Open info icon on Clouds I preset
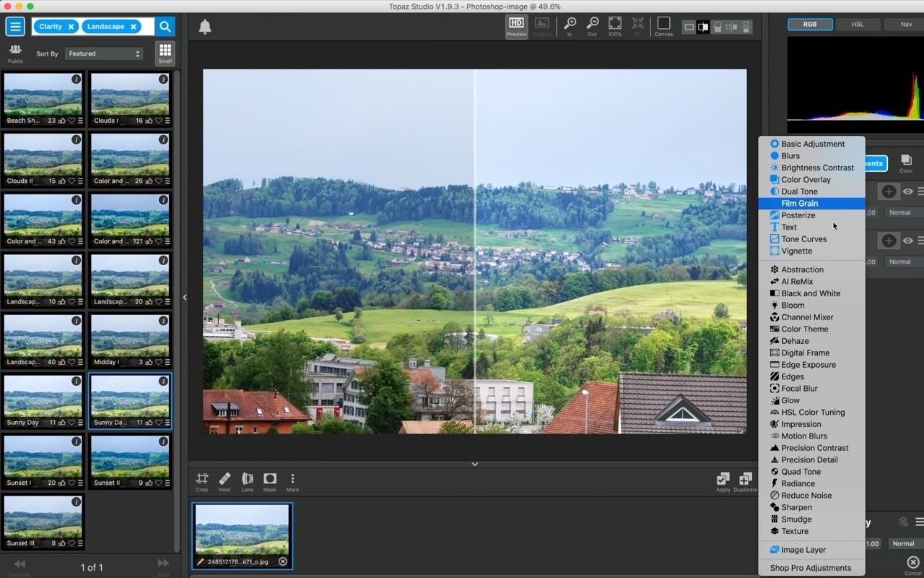Image resolution: width=924 pixels, height=578 pixels. (x=163, y=79)
